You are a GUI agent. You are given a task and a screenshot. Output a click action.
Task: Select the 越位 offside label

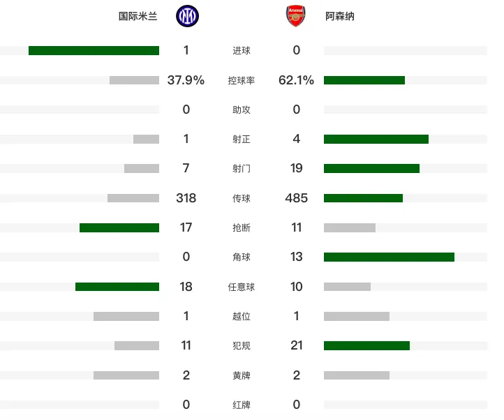[242, 316]
